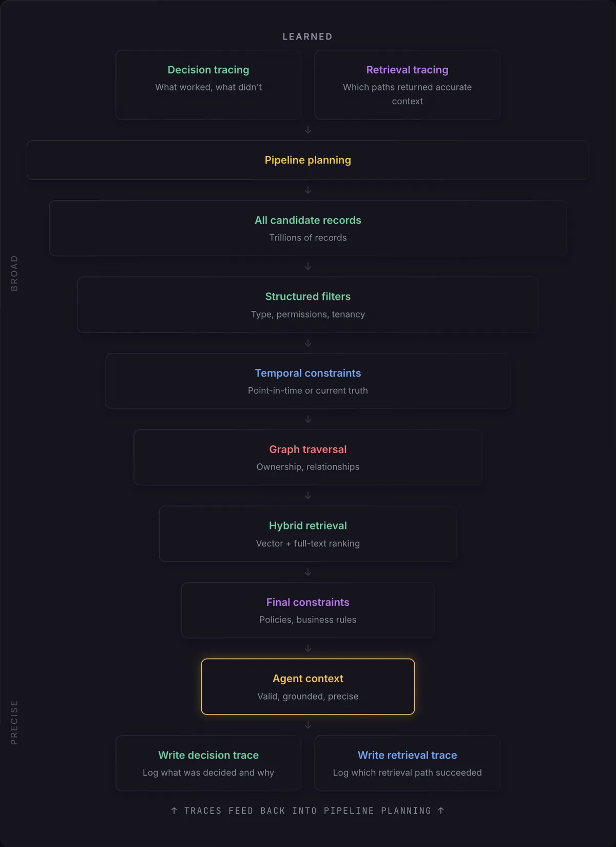Click the Graph traversal stage

(x=307, y=457)
